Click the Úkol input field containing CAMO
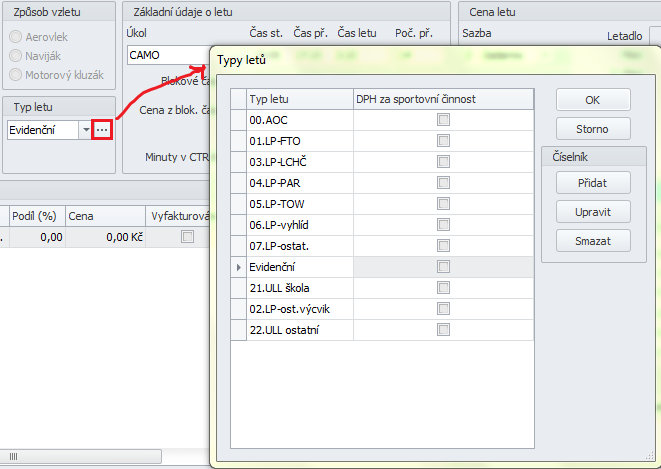This screenshot has width=661, height=469. 166,55
